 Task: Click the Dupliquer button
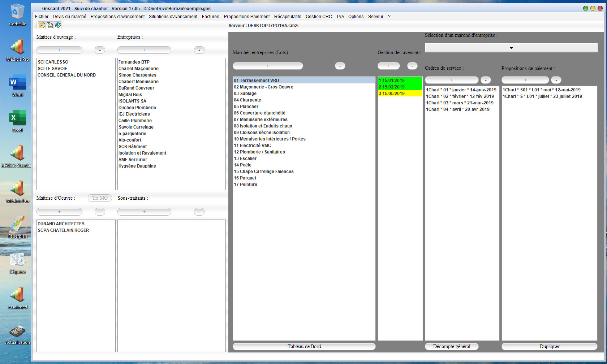point(550,346)
